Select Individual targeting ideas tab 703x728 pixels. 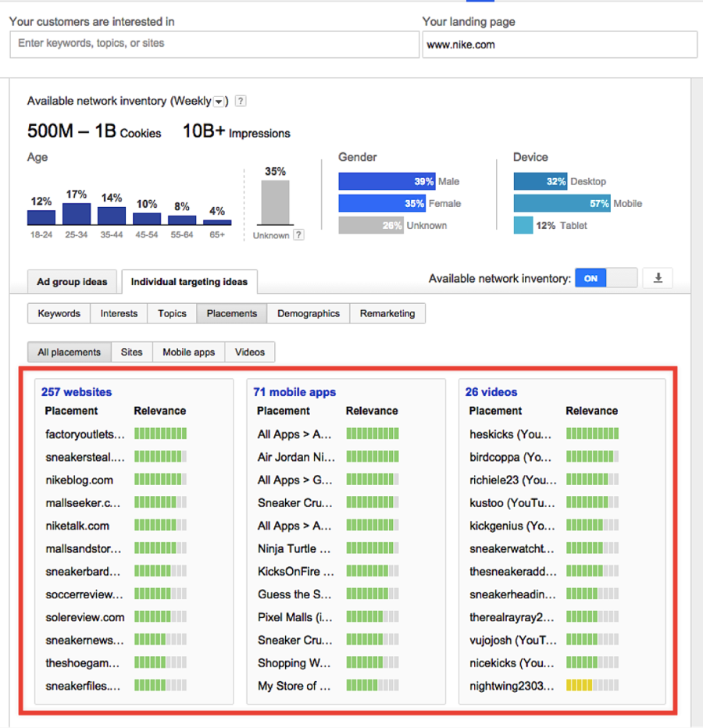(189, 282)
